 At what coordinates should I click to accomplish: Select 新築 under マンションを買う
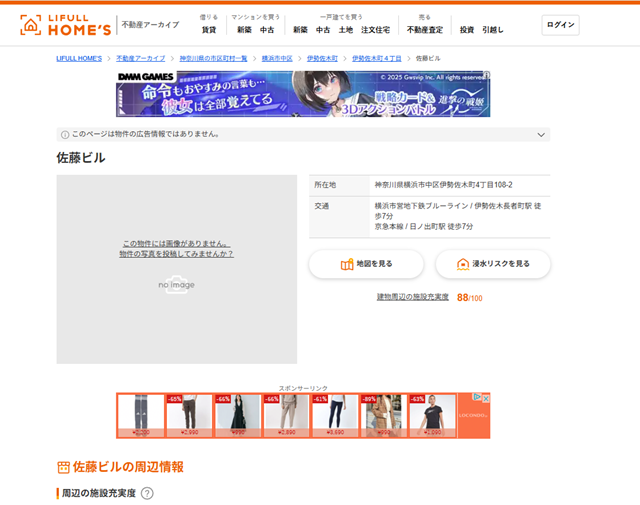coord(244,30)
